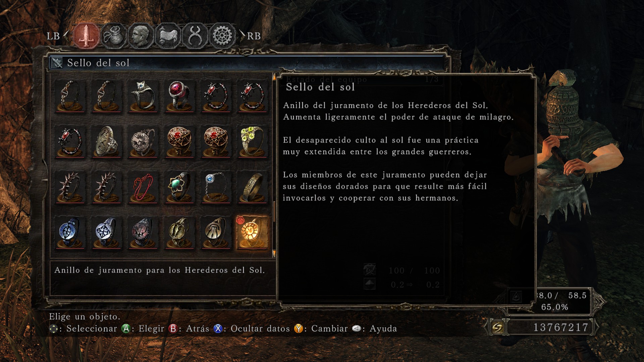Switch to the item pouch tab
Screen dimensions: 644x362
pos(113,36)
